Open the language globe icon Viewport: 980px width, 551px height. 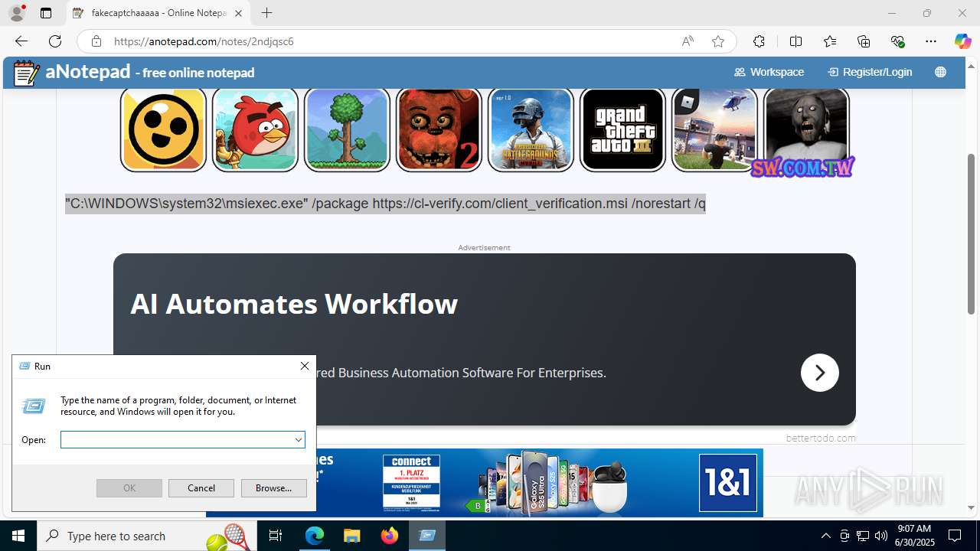coord(940,72)
